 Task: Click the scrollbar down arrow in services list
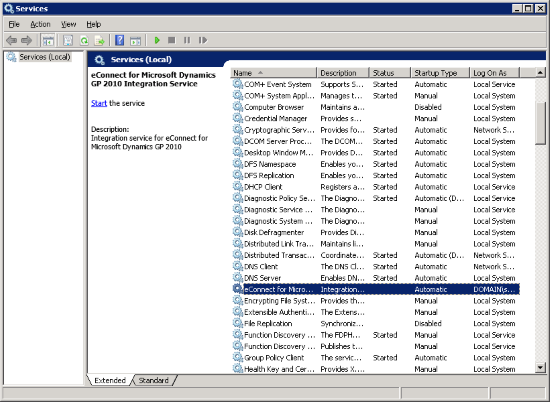[540, 368]
